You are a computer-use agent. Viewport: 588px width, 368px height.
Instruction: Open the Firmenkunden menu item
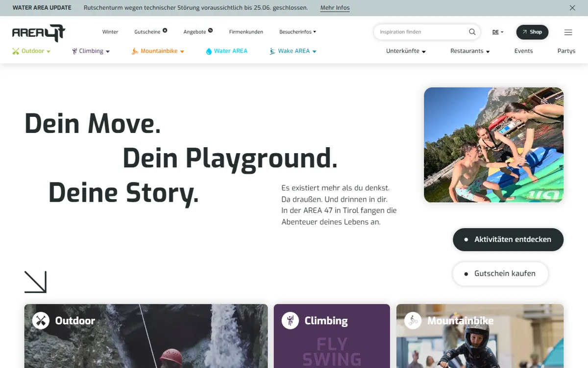[x=246, y=32]
